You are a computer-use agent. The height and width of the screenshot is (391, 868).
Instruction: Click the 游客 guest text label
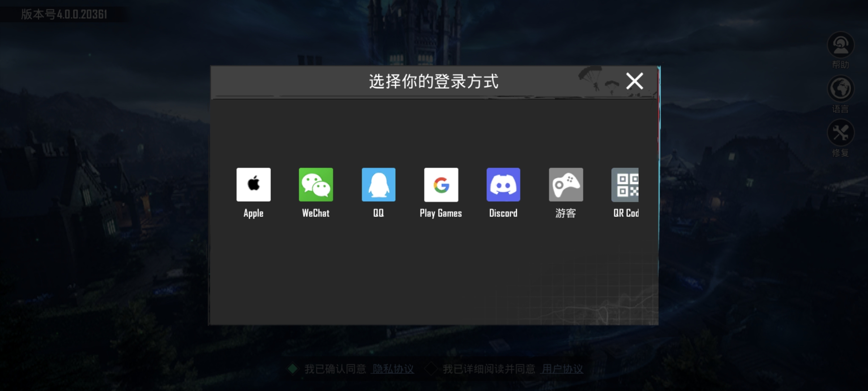566,213
